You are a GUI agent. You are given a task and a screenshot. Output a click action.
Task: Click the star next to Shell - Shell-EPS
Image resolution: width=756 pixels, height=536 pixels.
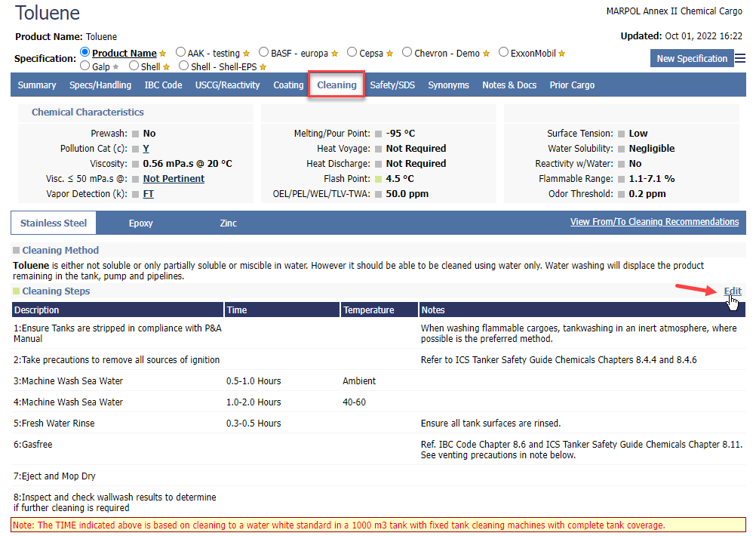click(262, 67)
